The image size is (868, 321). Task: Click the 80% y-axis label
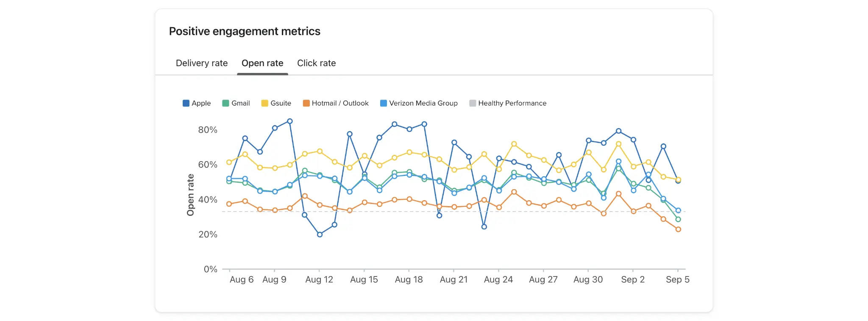point(208,130)
